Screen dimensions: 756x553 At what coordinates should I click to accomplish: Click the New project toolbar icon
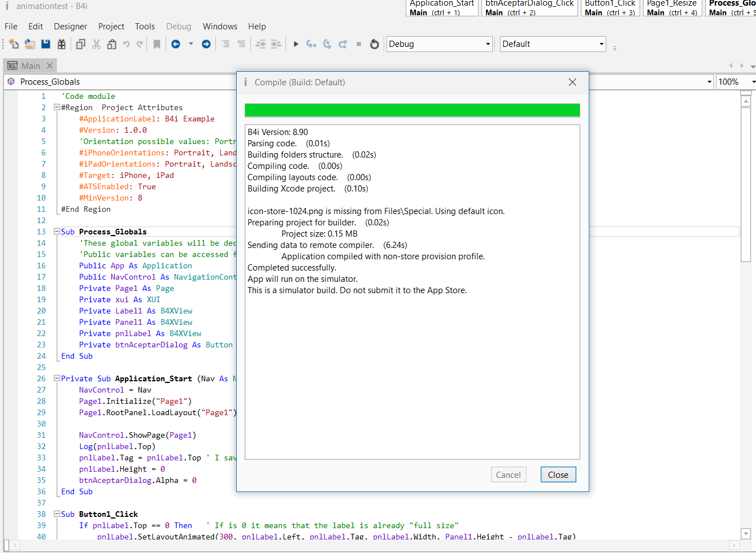[14, 44]
